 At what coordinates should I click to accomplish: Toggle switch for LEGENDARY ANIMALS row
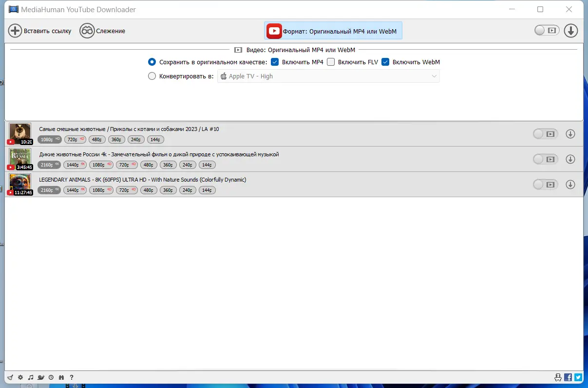tap(545, 185)
